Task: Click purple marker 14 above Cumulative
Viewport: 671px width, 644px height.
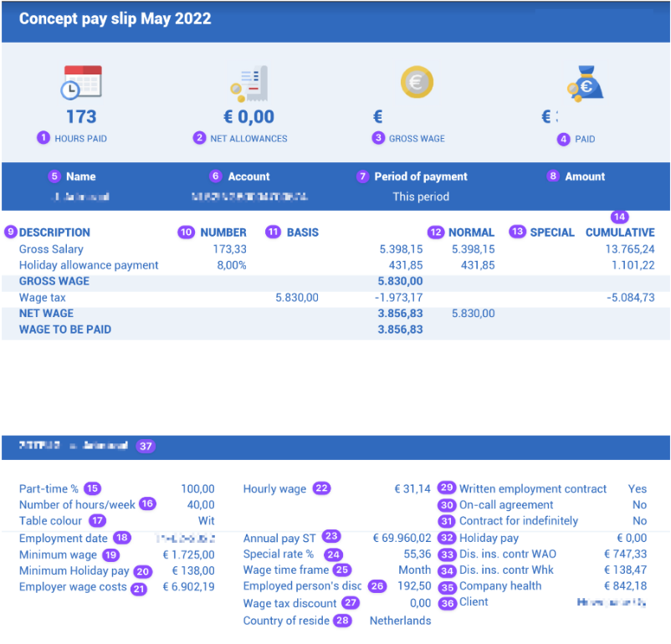Action: [x=618, y=216]
